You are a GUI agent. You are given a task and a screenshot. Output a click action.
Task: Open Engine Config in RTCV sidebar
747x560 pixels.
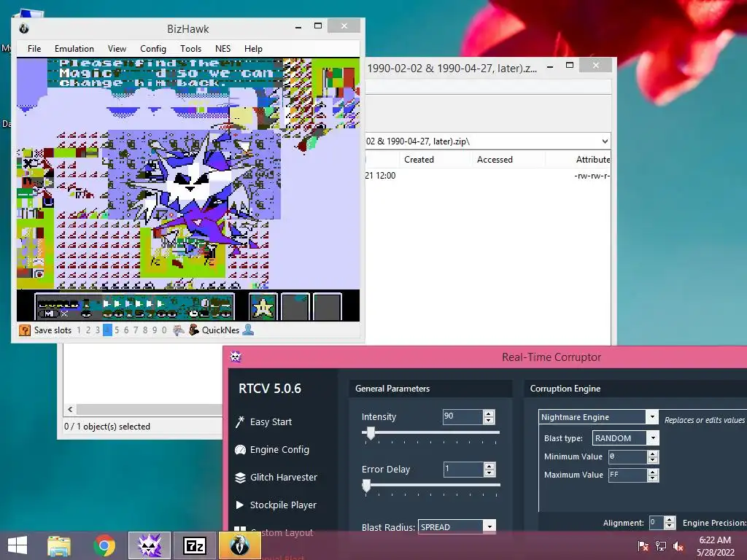[x=272, y=449]
